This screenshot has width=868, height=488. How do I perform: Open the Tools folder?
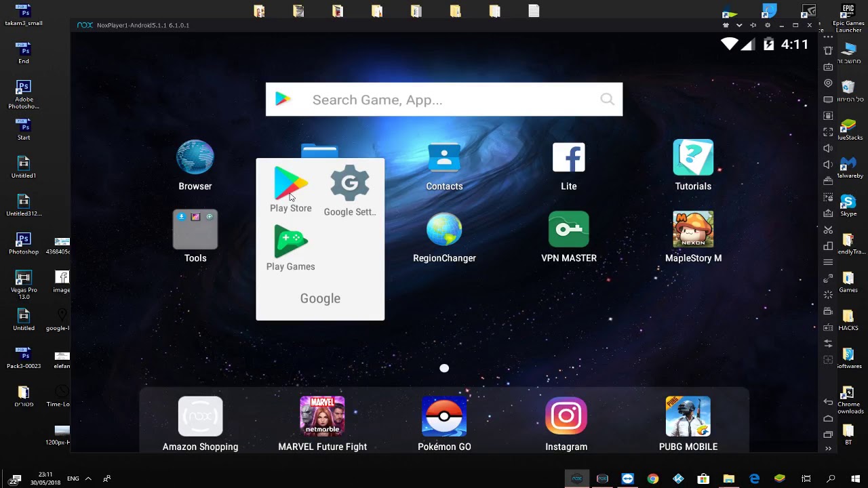coord(195,236)
